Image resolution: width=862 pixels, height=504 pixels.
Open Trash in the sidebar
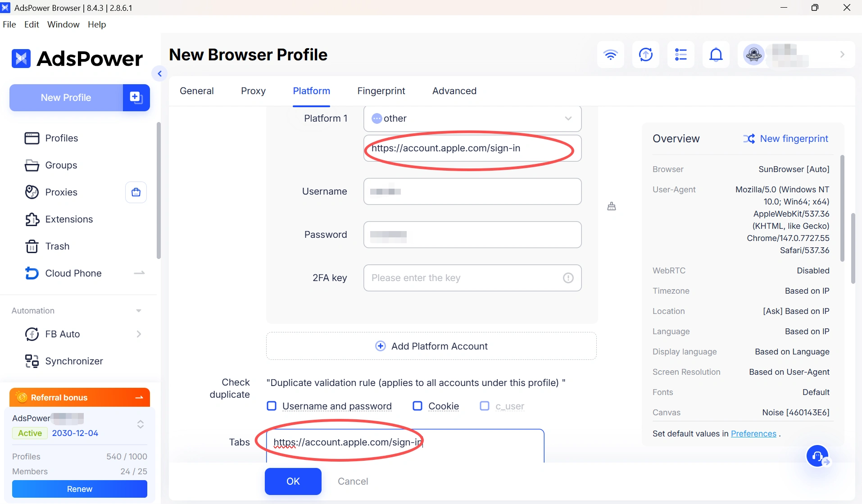(x=57, y=246)
